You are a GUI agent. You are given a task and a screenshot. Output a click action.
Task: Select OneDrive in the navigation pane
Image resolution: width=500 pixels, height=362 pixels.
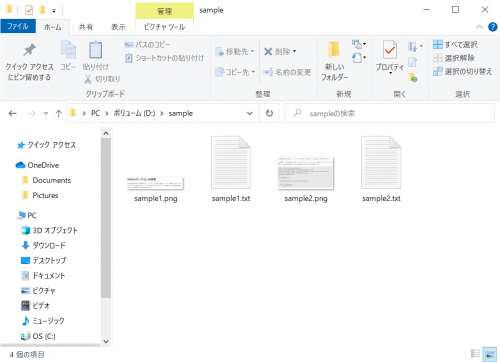(37, 165)
